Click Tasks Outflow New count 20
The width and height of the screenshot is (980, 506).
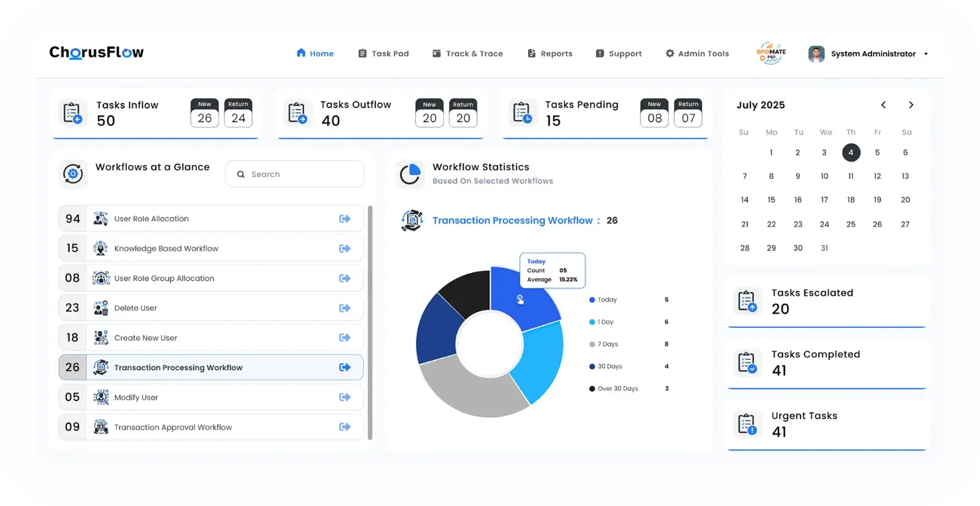point(429,118)
